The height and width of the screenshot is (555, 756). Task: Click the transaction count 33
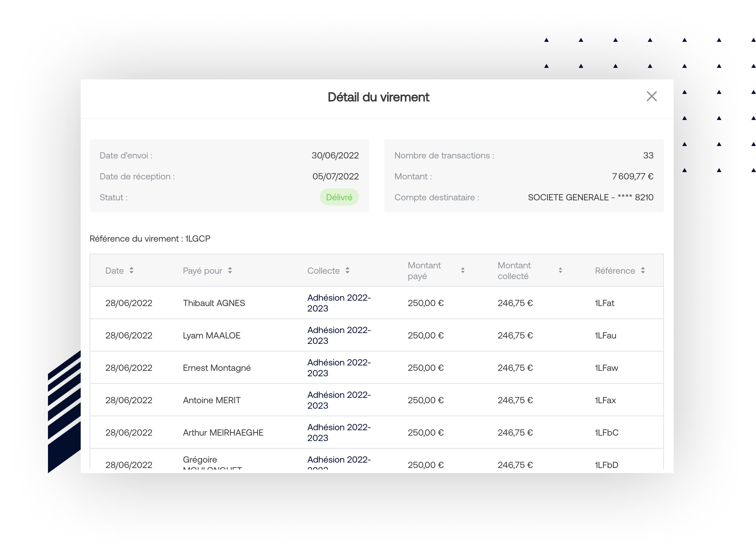click(648, 155)
